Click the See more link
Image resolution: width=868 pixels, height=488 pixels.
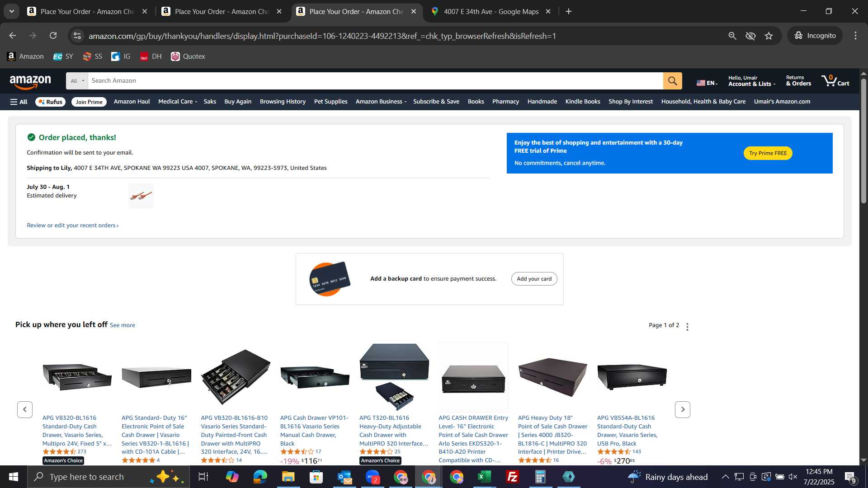(x=122, y=325)
